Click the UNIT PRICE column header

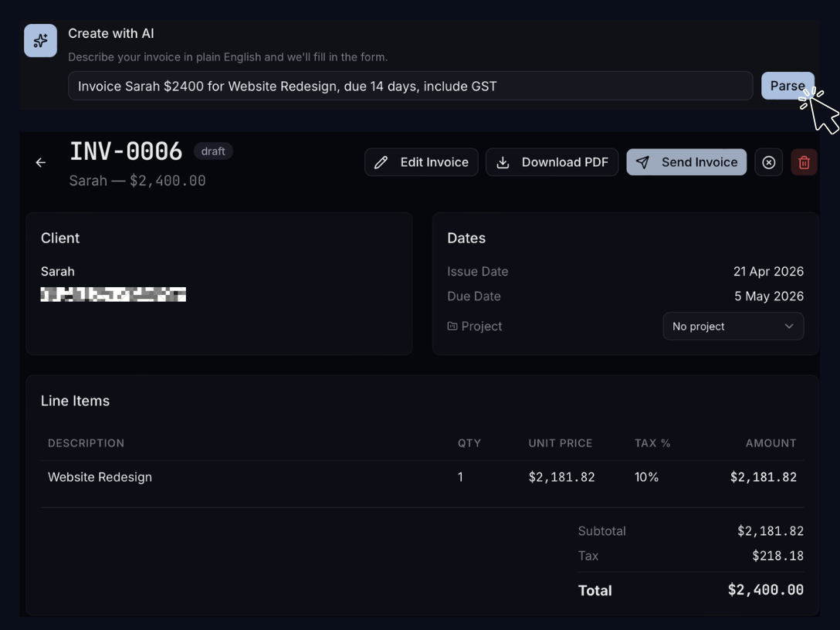[x=561, y=443]
